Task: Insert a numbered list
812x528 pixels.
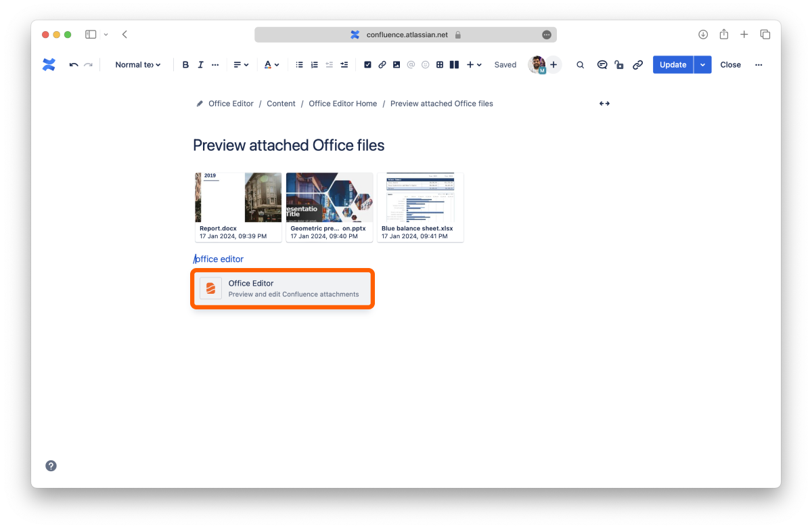Action: (x=315, y=65)
